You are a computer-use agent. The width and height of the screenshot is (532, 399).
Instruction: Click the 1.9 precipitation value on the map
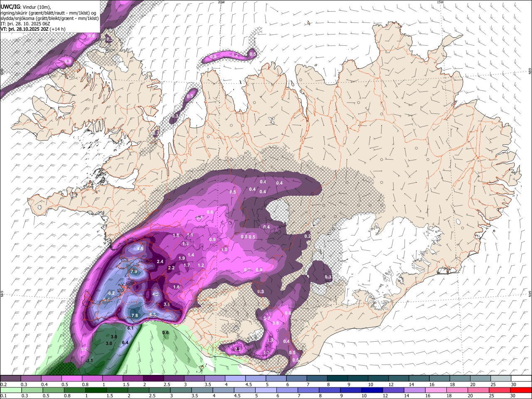pos(182,258)
